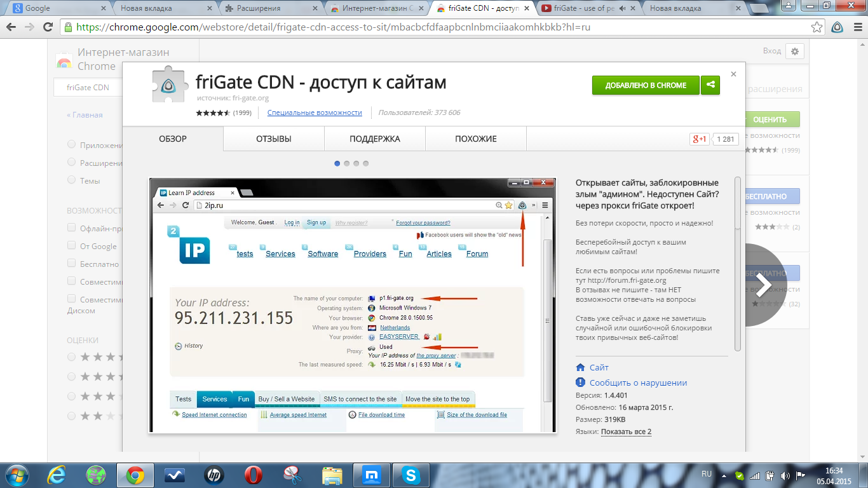Open the HP application in taskbar
The height and width of the screenshot is (488, 868).
pyautogui.click(x=214, y=475)
